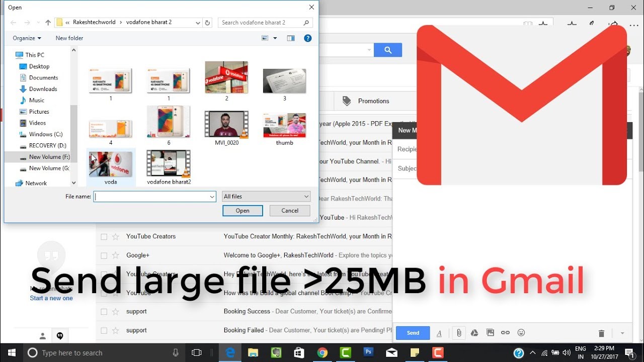Click the insert link icon in compose
This screenshot has width=644, height=362.
[x=505, y=333]
